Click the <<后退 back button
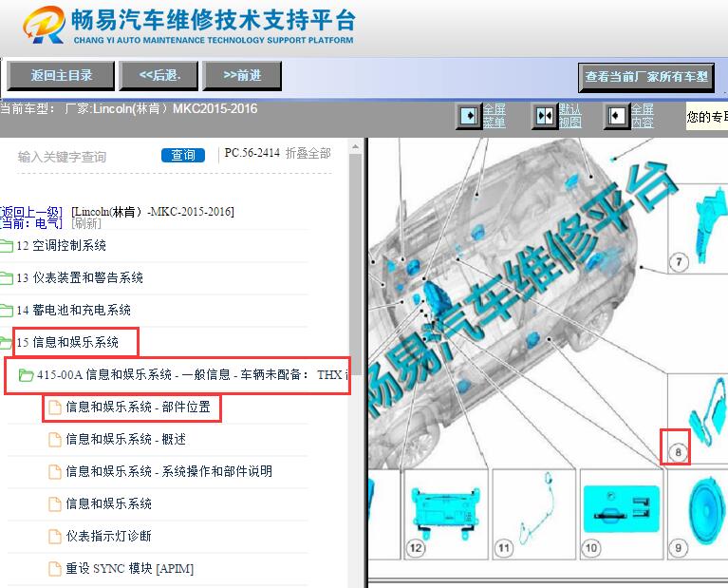Image resolution: width=728 pixels, height=588 pixels. point(159,75)
